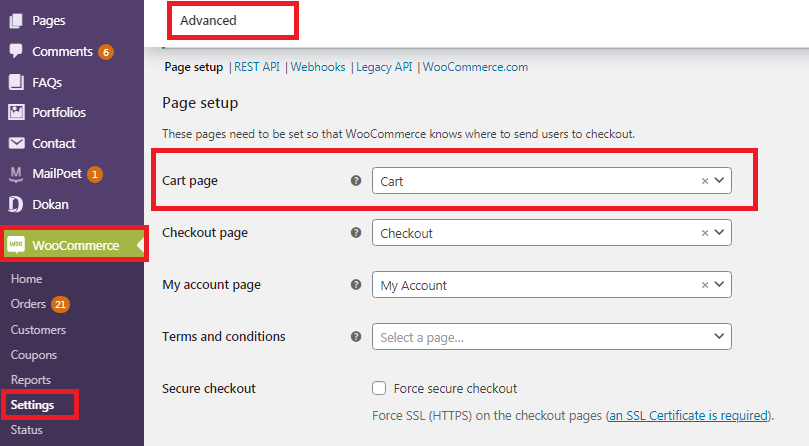Clear the Cart page selection with the x
The height and width of the screenshot is (446, 809).
click(x=705, y=181)
